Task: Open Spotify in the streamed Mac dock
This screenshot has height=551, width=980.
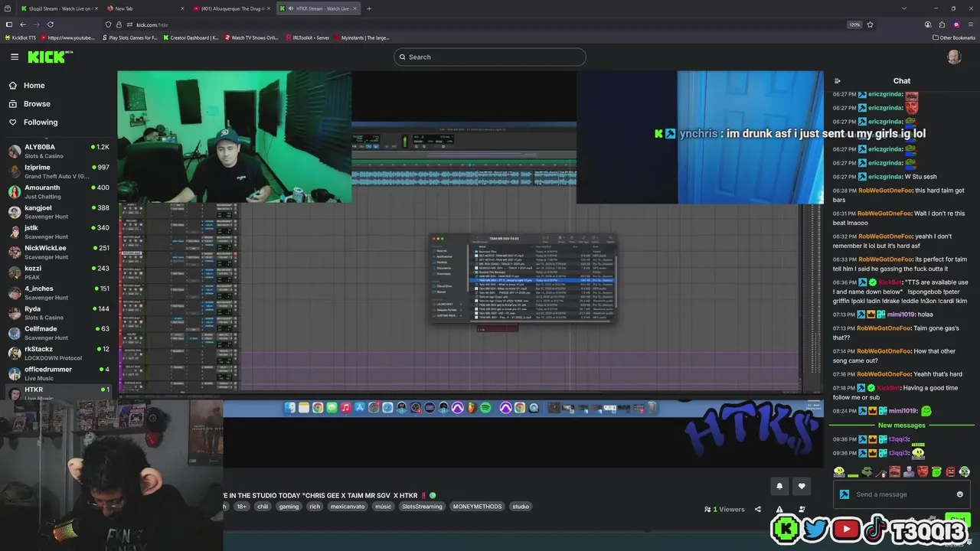Action: click(485, 408)
